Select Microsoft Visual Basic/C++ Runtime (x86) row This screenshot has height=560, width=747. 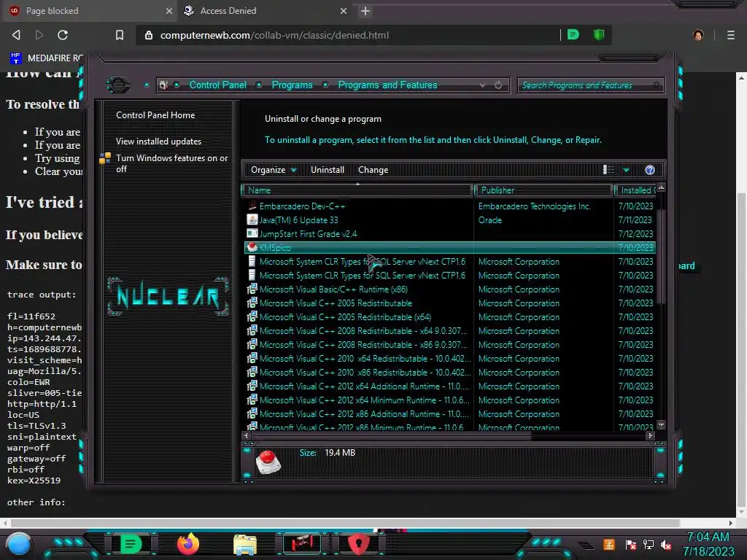point(449,289)
